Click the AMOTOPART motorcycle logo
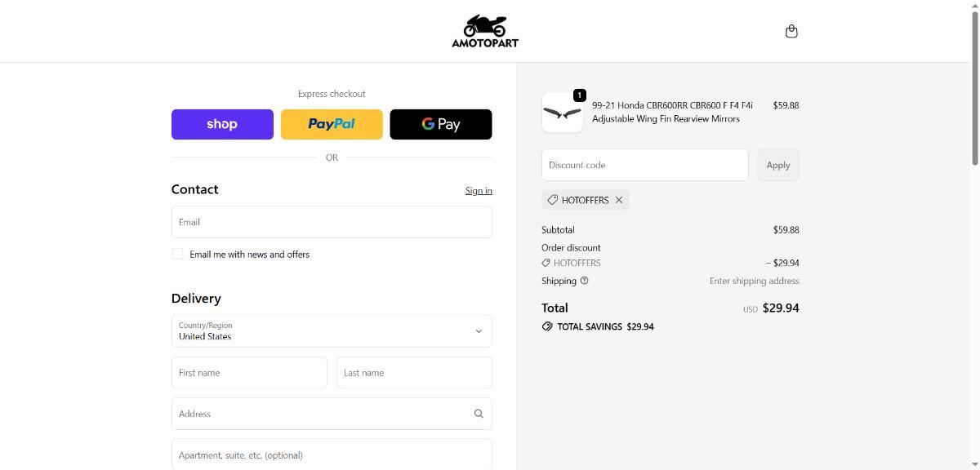The height and width of the screenshot is (470, 980). (x=485, y=31)
